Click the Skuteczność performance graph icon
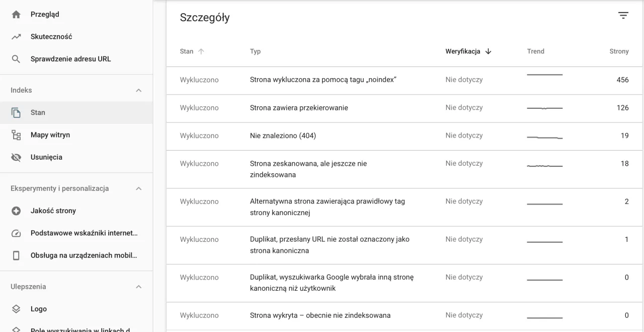The height and width of the screenshot is (332, 644). click(16, 36)
